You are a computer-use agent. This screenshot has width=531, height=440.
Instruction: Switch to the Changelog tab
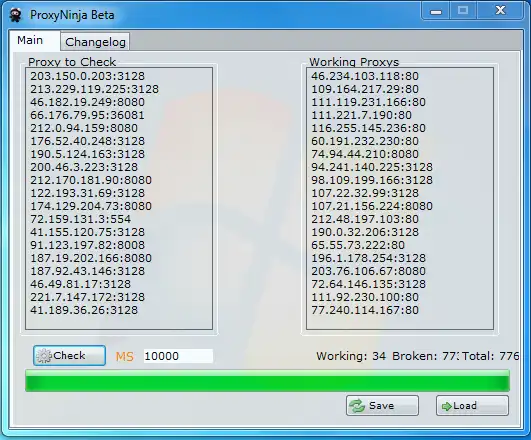tap(95, 42)
